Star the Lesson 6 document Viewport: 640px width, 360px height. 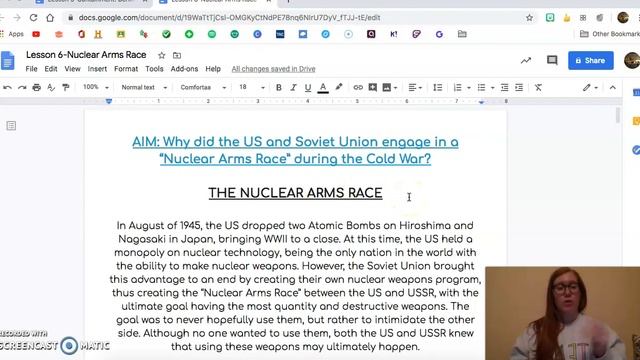[162, 55]
